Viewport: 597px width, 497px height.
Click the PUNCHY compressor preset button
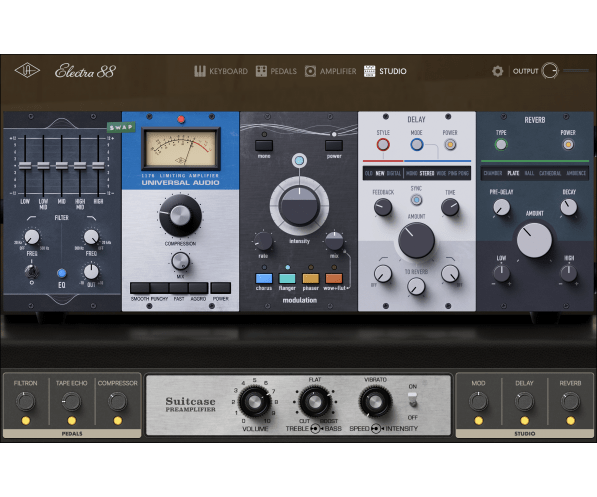coord(160,288)
